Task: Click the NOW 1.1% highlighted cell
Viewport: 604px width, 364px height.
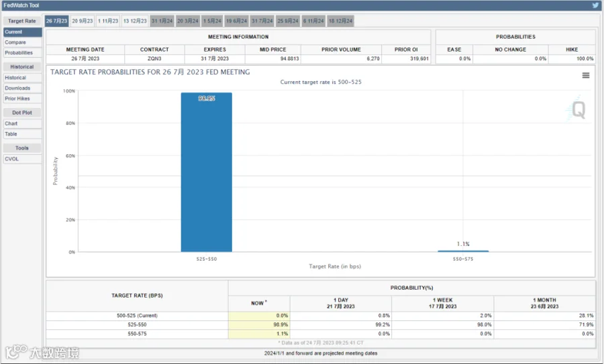Action: coord(259,334)
